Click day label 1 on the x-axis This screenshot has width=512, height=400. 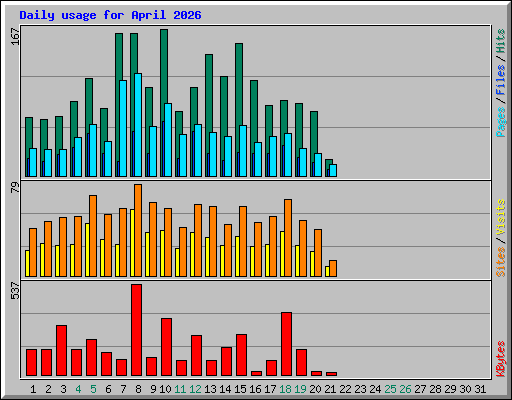(33, 389)
